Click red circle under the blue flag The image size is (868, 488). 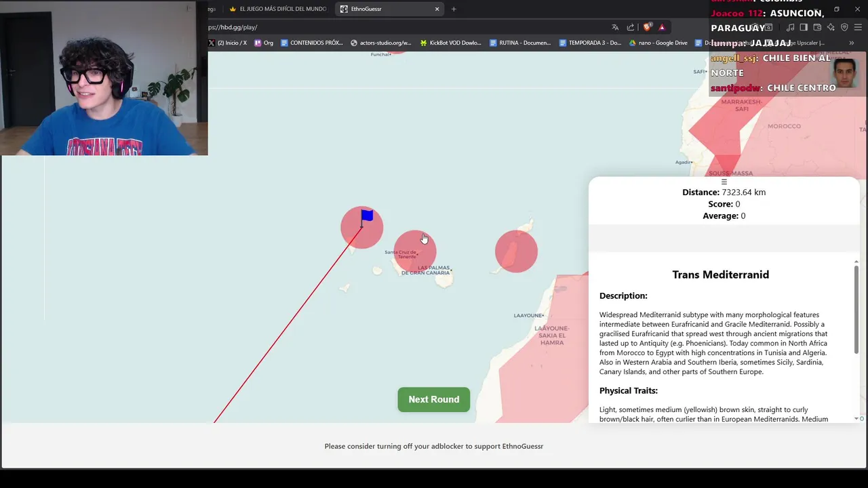click(361, 228)
